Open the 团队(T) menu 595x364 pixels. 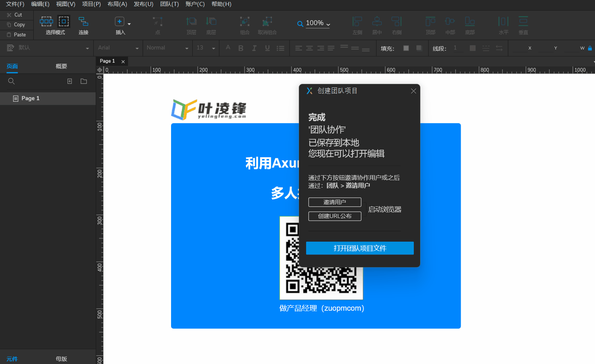pyautogui.click(x=170, y=4)
